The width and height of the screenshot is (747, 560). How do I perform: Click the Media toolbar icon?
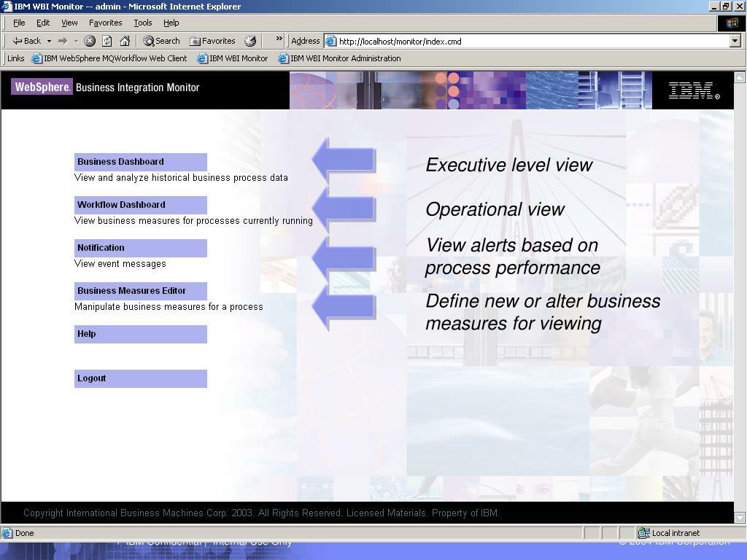tap(250, 41)
